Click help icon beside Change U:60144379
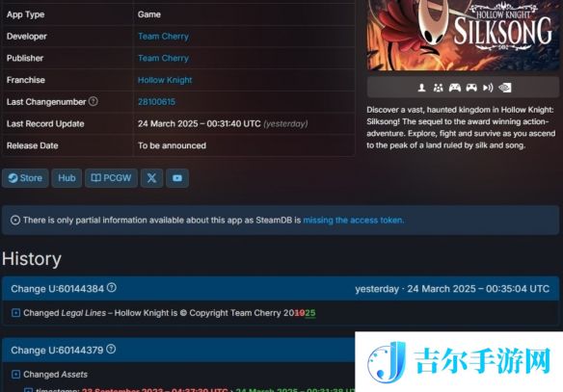563x392 pixels. coord(111,349)
